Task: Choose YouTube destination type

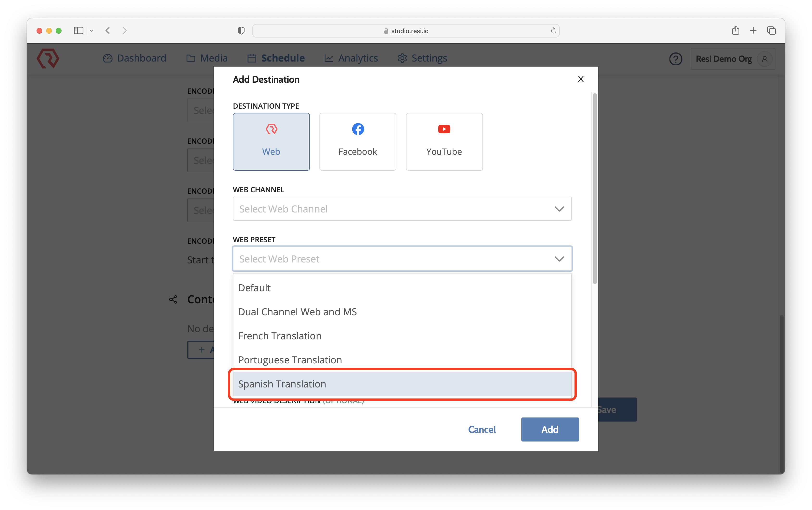Action: coord(444,142)
